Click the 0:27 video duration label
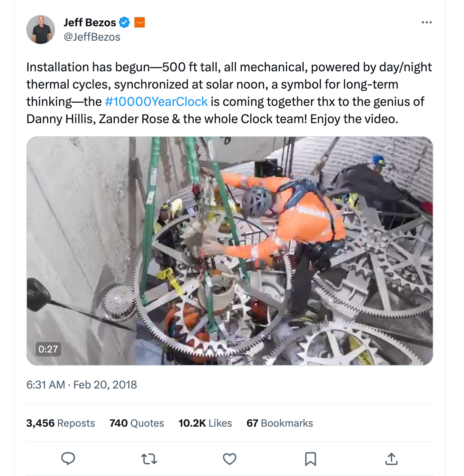 [x=48, y=349]
